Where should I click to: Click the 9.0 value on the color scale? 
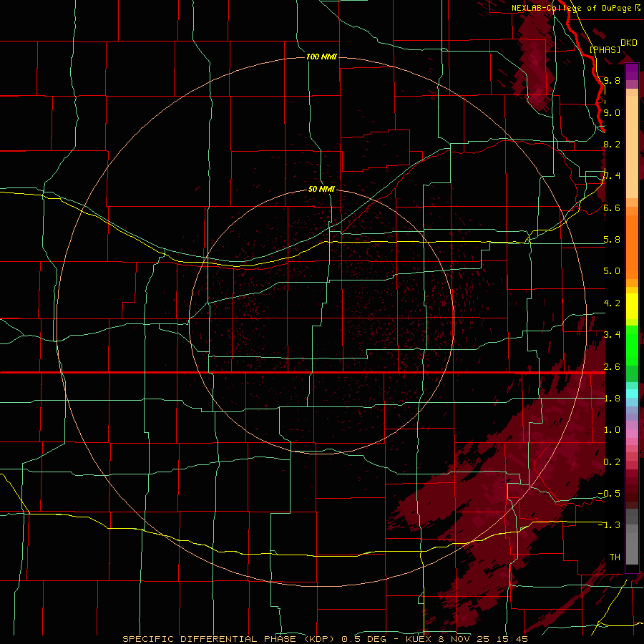[x=612, y=112]
